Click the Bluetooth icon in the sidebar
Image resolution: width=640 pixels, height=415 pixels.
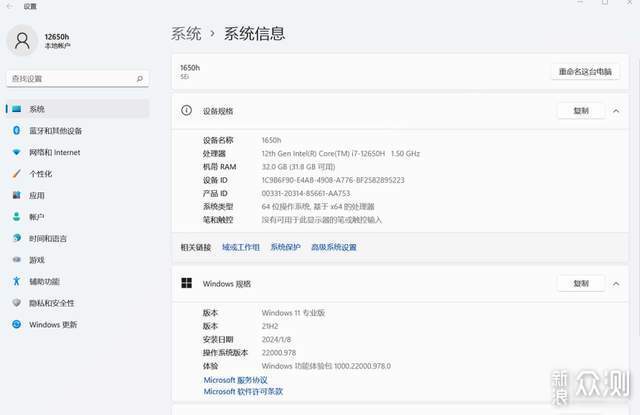16,130
